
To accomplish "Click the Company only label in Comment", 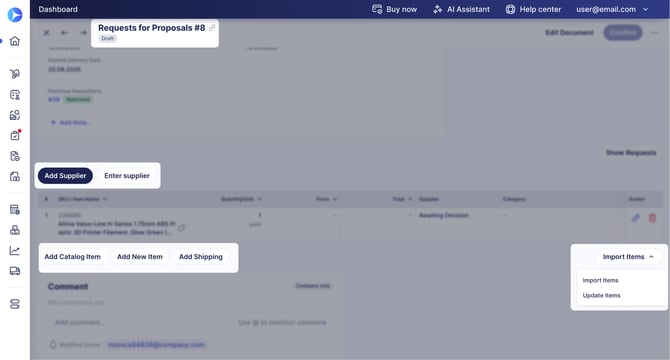I will coord(313,286).
